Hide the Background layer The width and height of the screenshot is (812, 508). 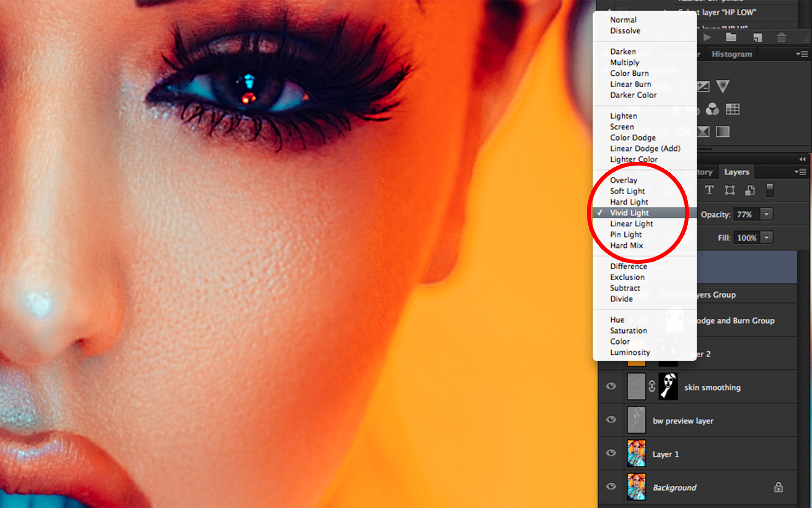click(x=611, y=486)
